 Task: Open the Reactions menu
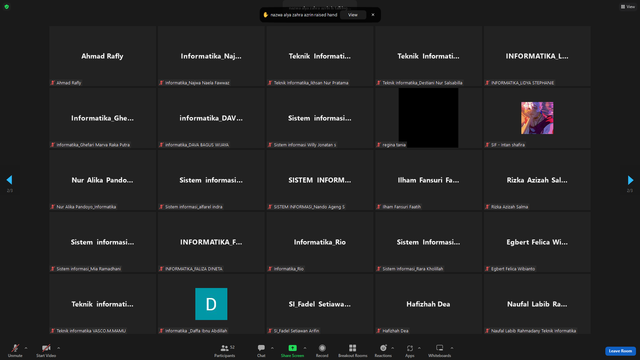[x=383, y=350]
